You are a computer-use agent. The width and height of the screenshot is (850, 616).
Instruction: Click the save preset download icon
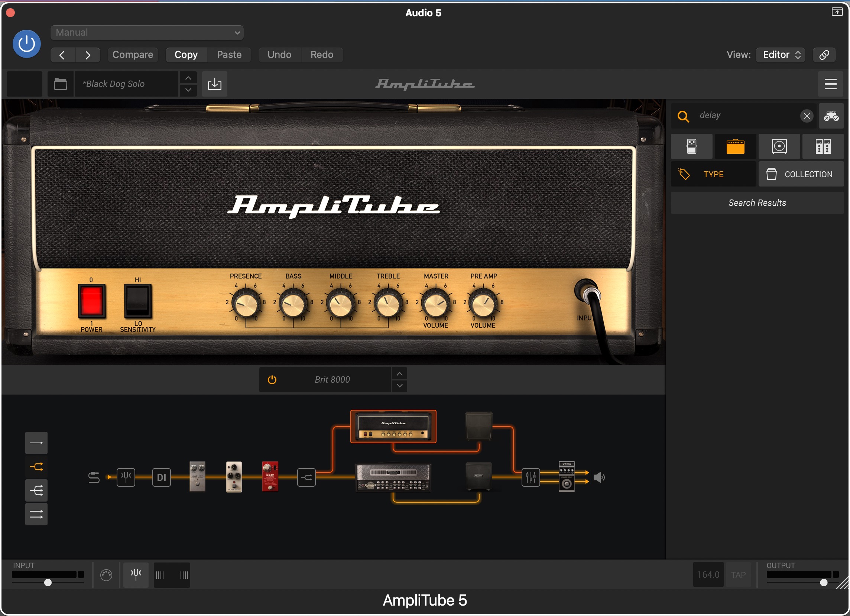[x=215, y=84]
